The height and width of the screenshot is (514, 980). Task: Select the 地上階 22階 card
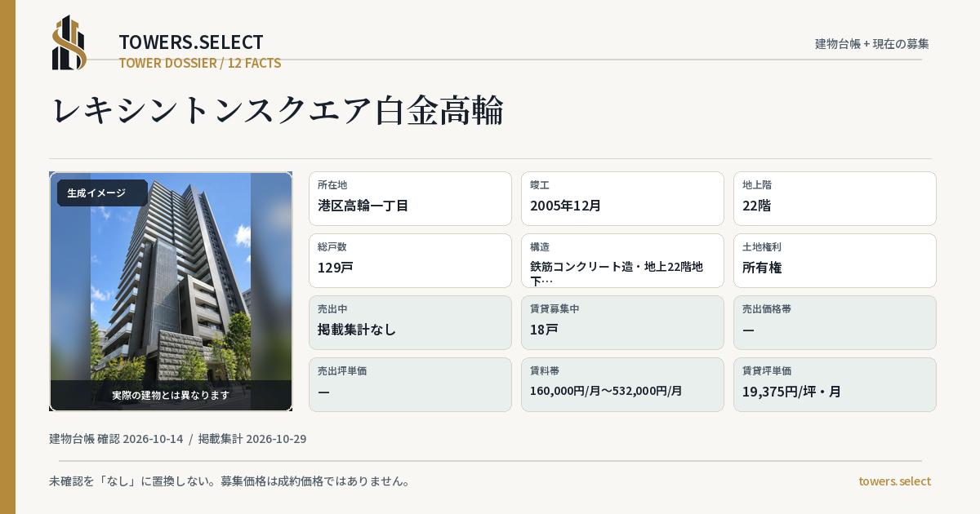click(835, 198)
